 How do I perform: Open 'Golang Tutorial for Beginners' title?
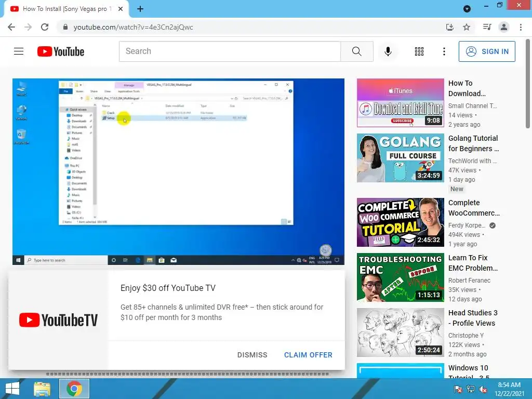(x=474, y=143)
